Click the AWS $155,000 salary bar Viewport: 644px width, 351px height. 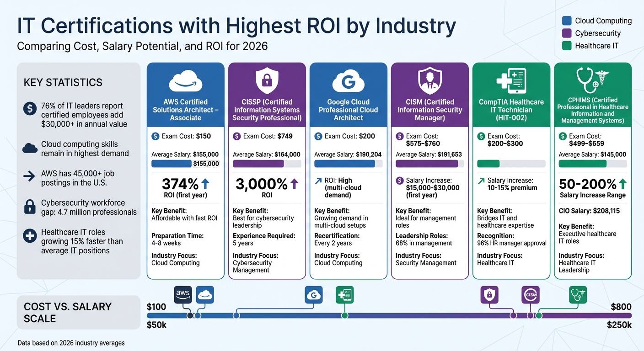tap(185, 164)
